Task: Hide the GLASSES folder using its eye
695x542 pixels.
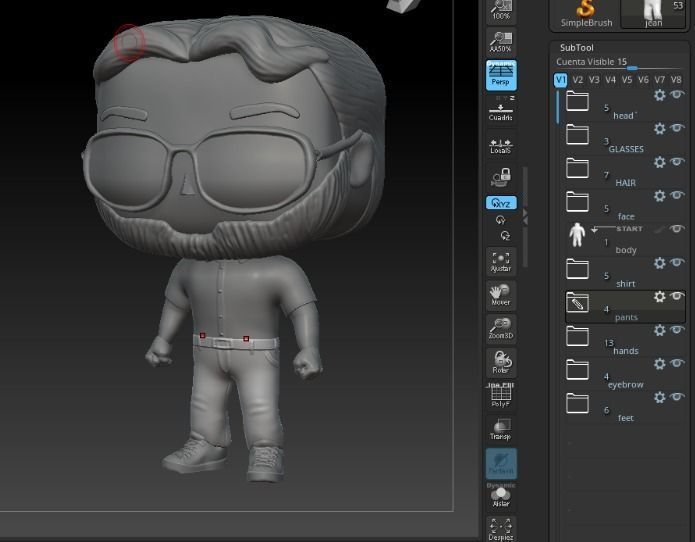Action: [677, 128]
